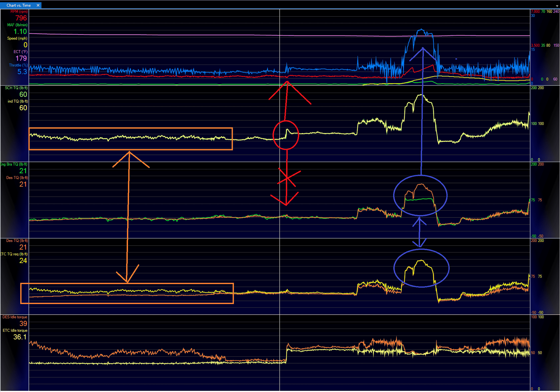Select the ETC TQ req (lb·ft) label

pos(14,254)
